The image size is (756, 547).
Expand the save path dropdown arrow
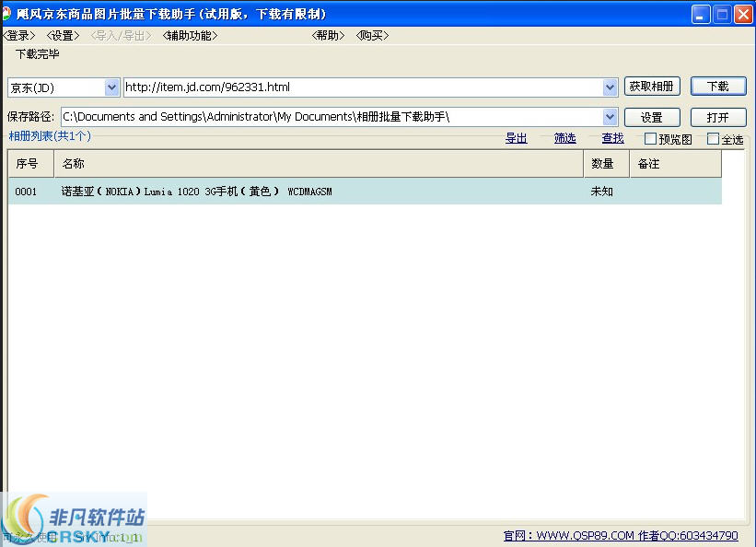(610, 117)
